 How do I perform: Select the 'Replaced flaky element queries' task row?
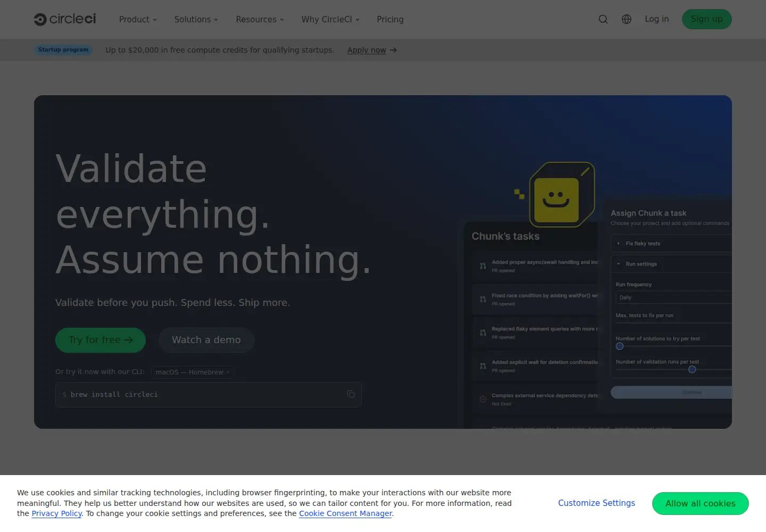coord(536,333)
